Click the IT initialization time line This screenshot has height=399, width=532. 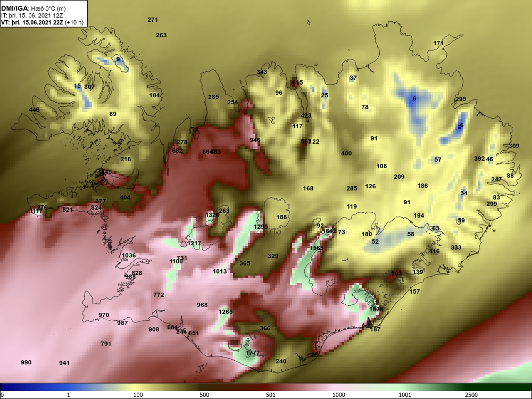pyautogui.click(x=32, y=15)
